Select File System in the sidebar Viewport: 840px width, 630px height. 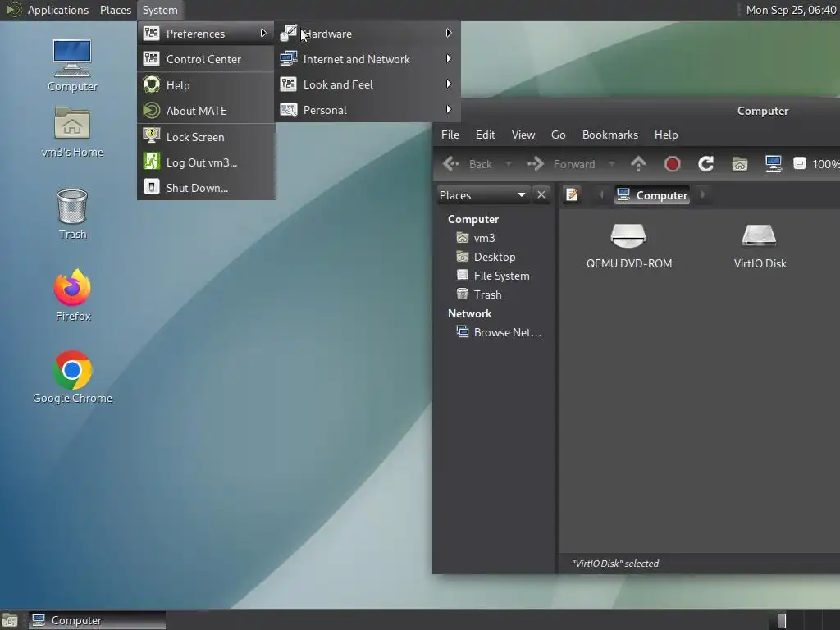[493, 276]
